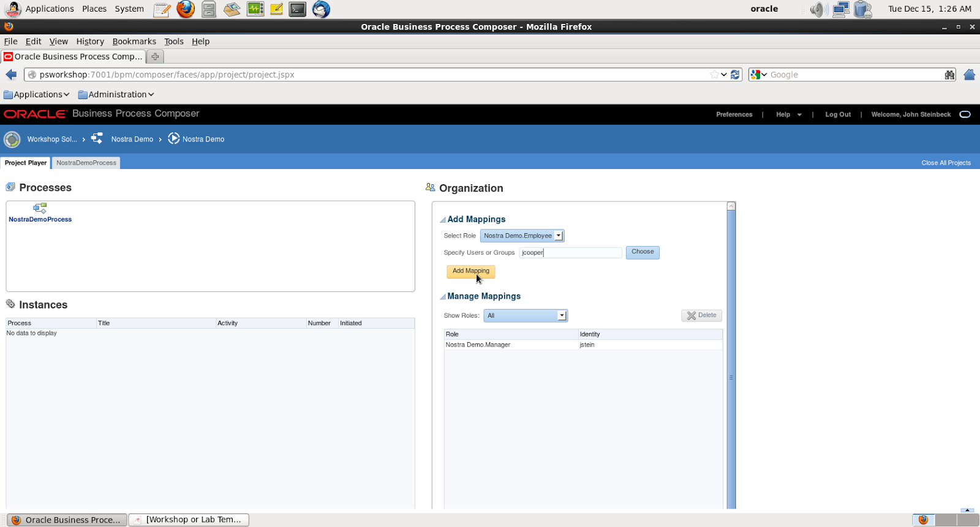Click the Oracle logo icon beside the welcome text
Image resolution: width=980 pixels, height=527 pixels.
[x=965, y=114]
